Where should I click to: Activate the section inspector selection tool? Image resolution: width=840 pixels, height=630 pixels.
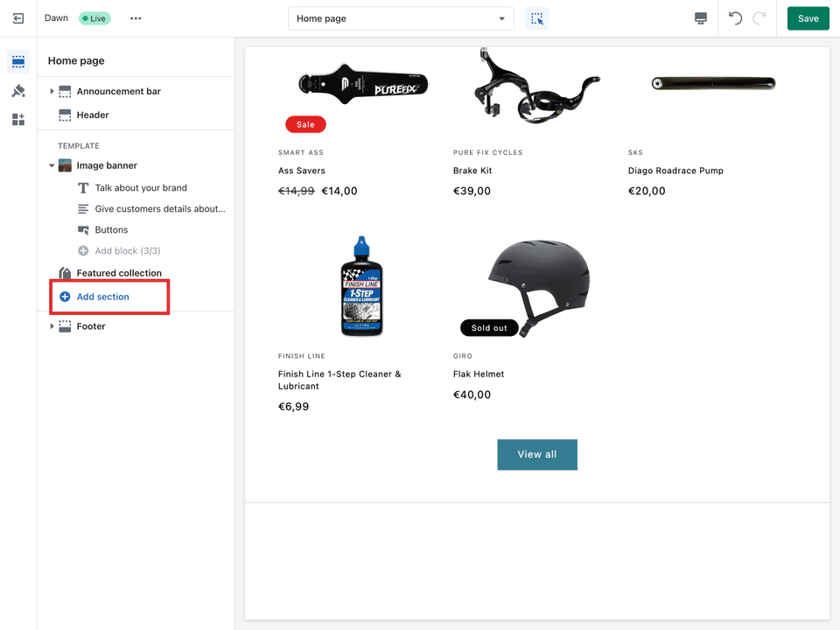[x=535, y=17]
